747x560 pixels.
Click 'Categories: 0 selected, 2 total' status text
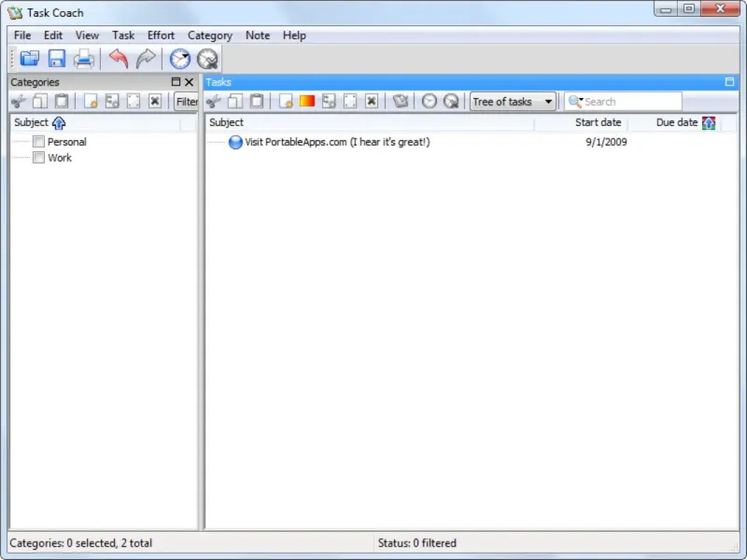pos(81,543)
